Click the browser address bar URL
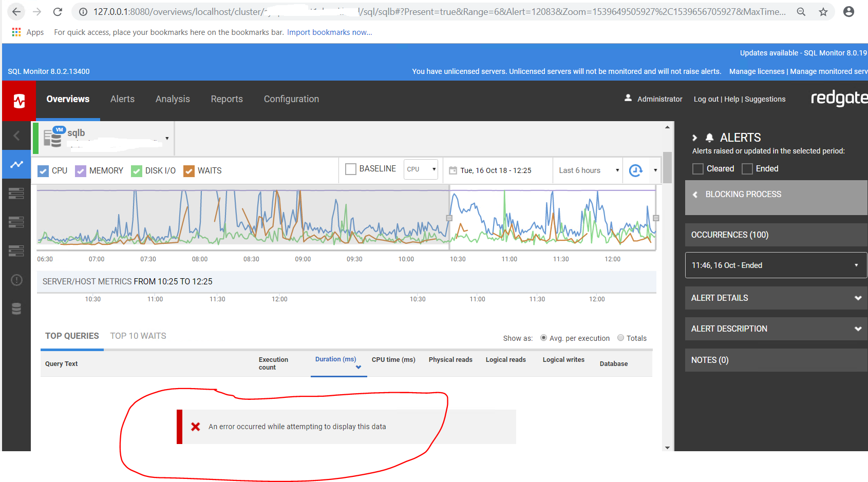The image size is (868, 482). pos(439,12)
